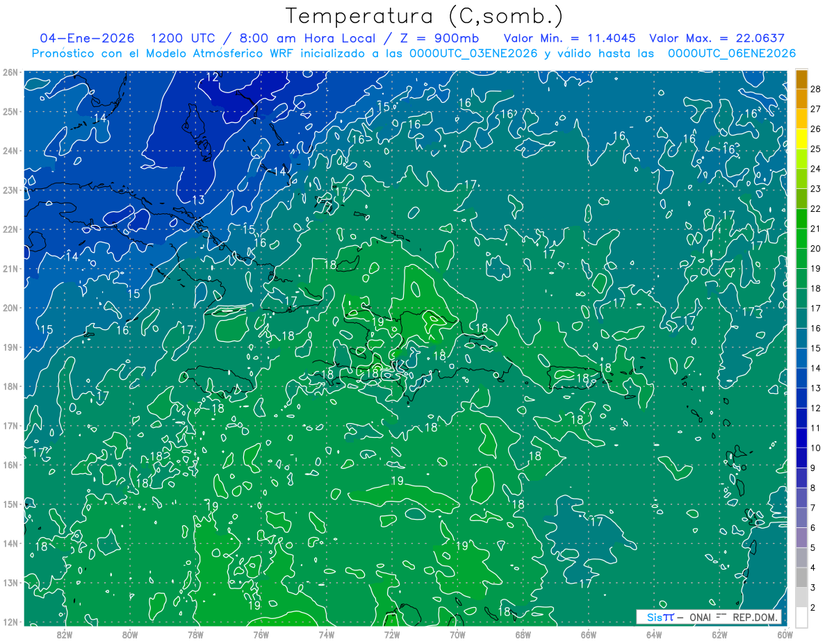Click the legend value label '20'
This screenshot has width=834, height=644.
816,249
